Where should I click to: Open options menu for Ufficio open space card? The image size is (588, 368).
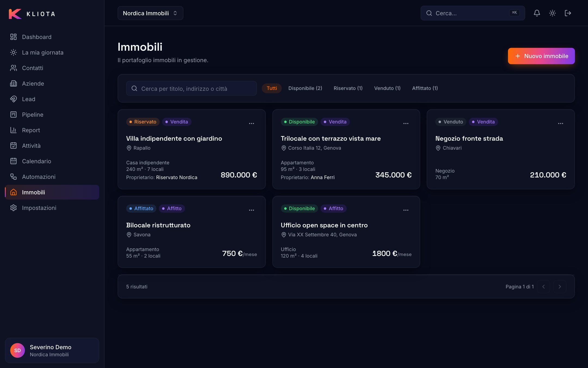click(x=406, y=210)
